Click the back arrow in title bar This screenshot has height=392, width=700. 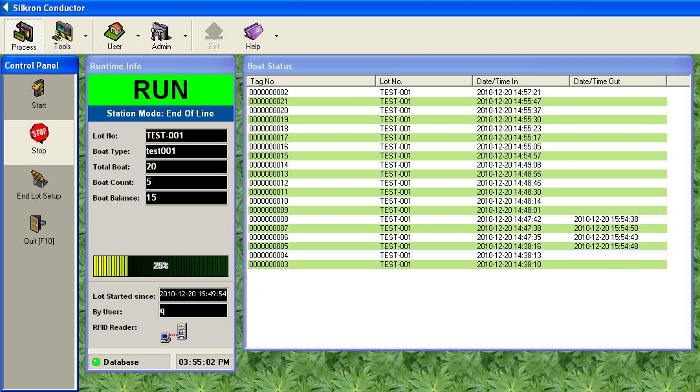pos(5,8)
